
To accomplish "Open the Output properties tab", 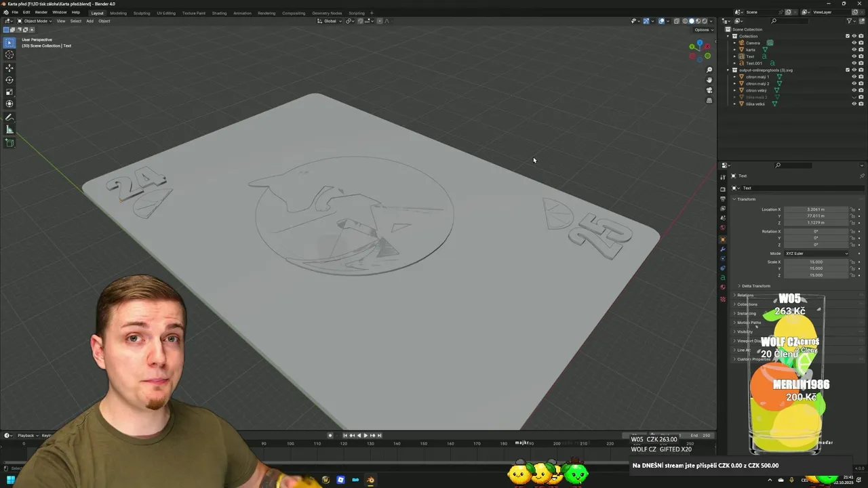I will pos(723,199).
